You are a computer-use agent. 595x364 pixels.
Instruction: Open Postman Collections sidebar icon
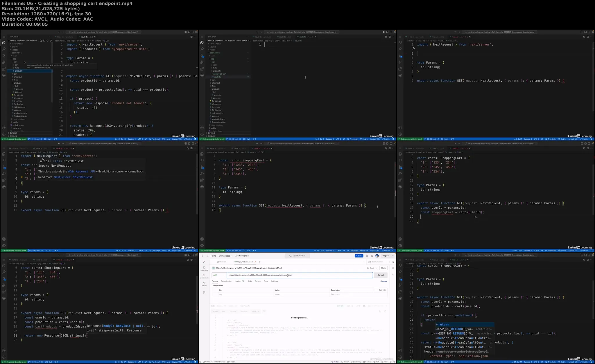204,268
